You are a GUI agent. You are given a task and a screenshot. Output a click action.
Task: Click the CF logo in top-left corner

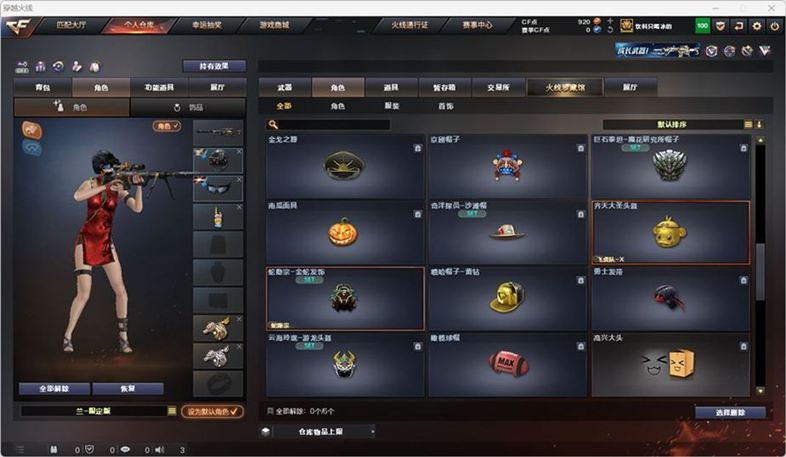coord(18,27)
